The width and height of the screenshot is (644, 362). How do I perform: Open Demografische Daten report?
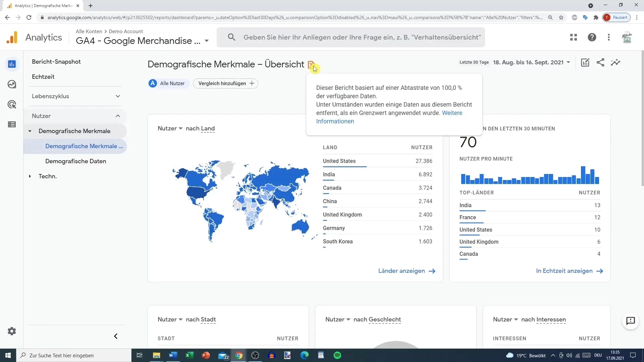[x=76, y=161]
